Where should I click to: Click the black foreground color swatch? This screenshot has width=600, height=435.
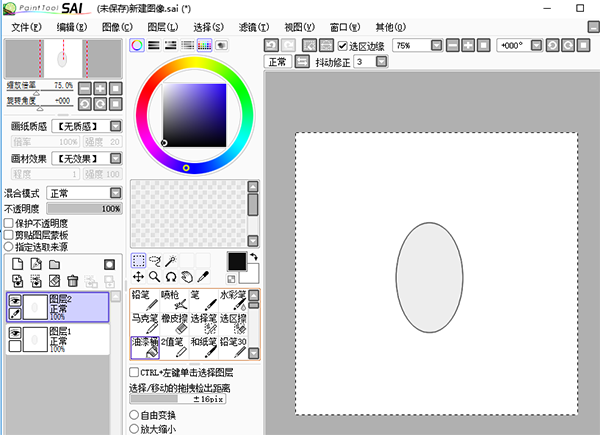coord(236,261)
